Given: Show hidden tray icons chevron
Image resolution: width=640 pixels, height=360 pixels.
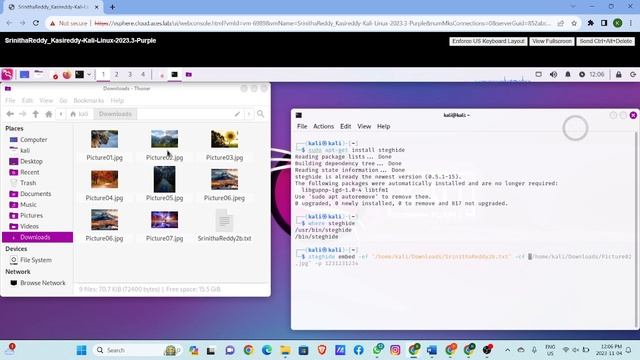Looking at the screenshot, I should [x=507, y=350].
